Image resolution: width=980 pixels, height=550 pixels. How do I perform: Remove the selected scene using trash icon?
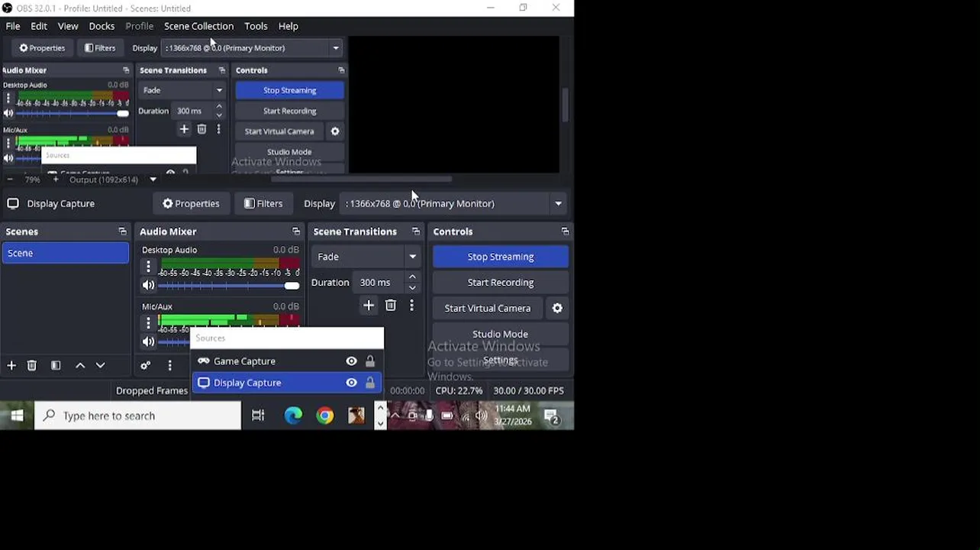pos(32,366)
